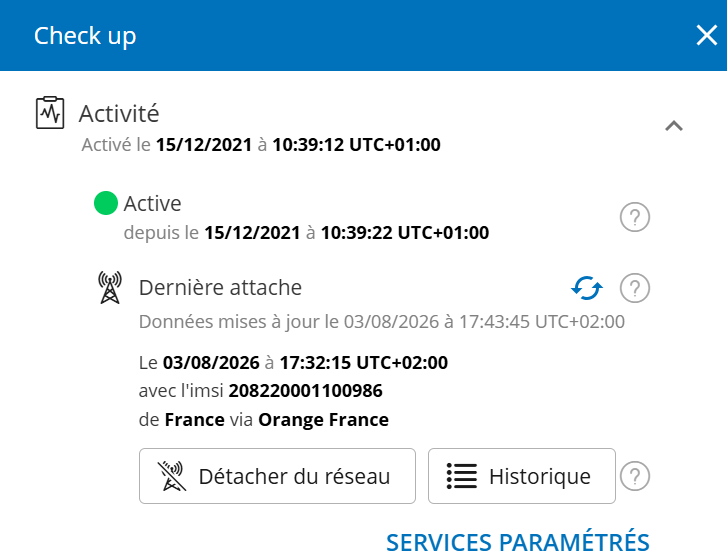Select the IMSI number 208220001100986

pyautogui.click(x=306, y=391)
